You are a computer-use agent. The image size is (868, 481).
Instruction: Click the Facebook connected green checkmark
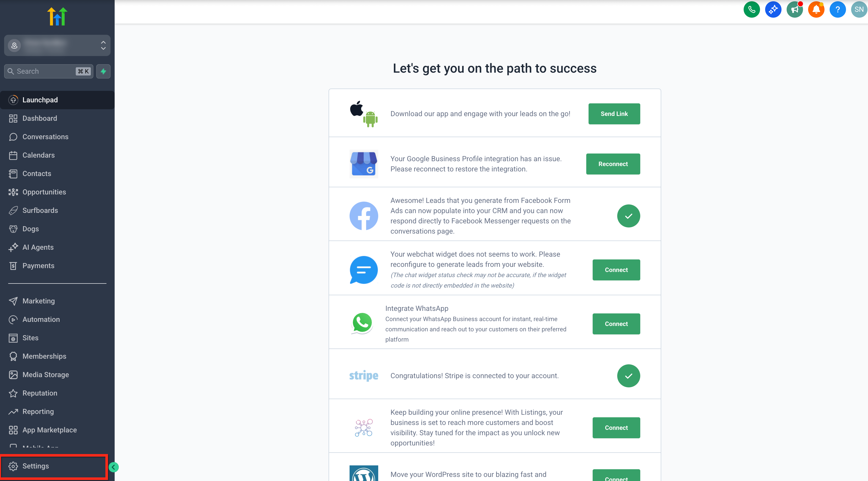(628, 216)
